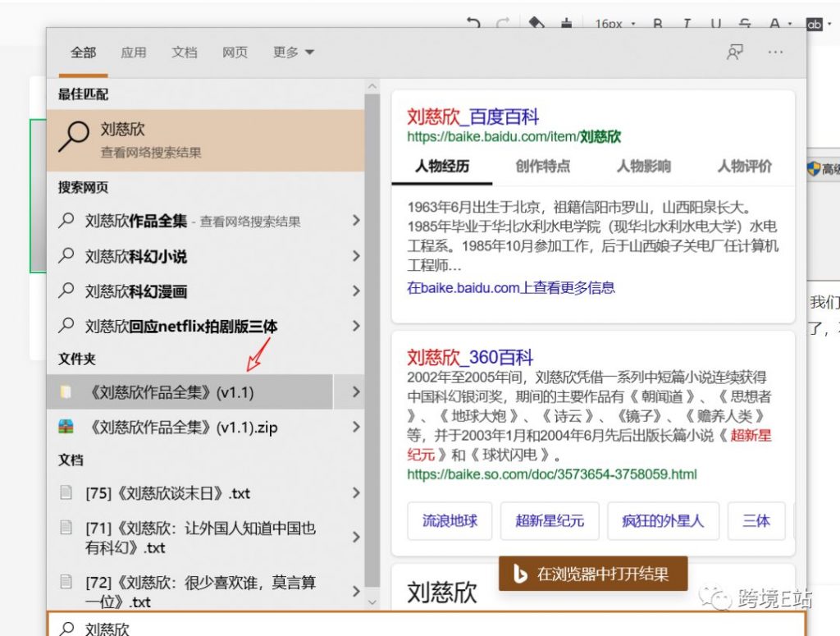Expand arrow for 刘慈欣作品全集 web suggestion
This screenshot has height=636, width=840.
(356, 220)
